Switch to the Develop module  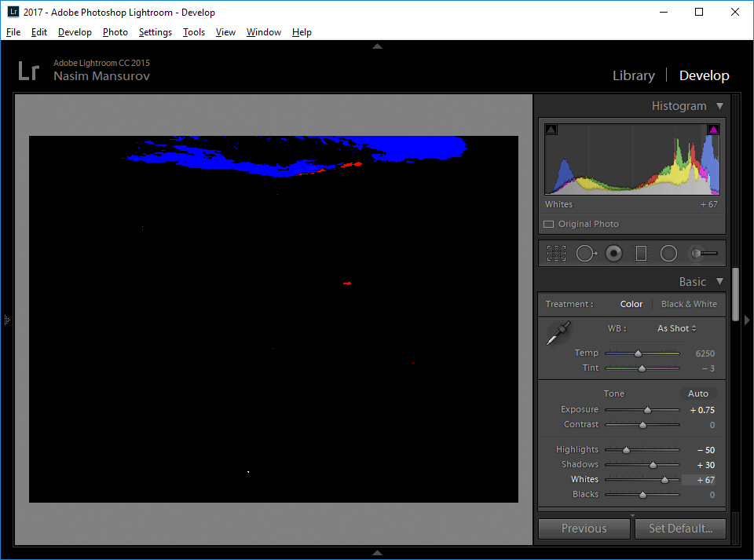704,75
